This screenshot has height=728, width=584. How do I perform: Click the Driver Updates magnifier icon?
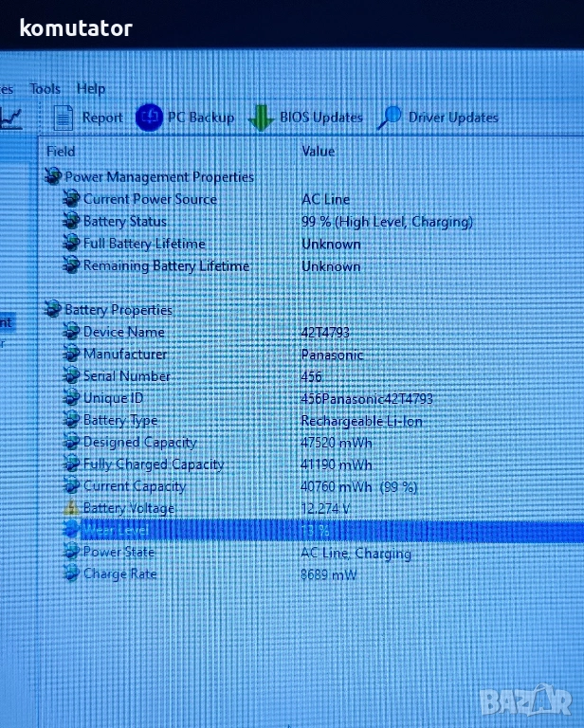pyautogui.click(x=389, y=118)
